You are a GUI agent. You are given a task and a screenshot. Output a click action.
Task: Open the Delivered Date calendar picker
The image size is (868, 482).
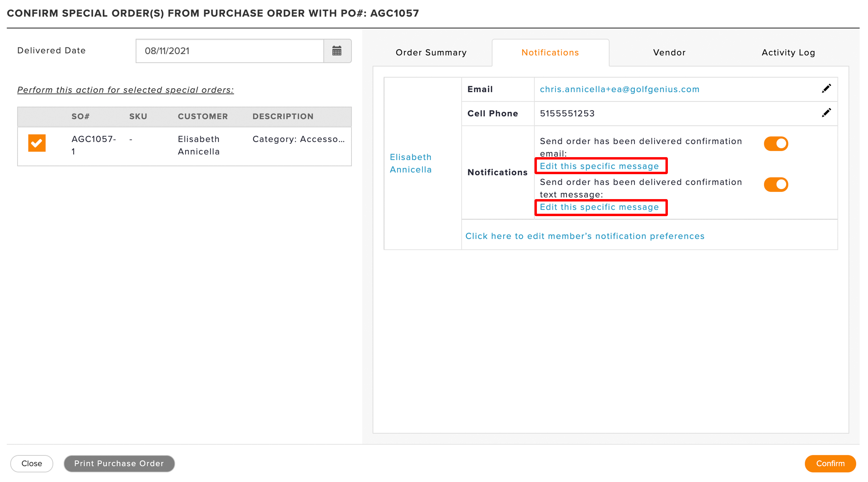click(337, 51)
